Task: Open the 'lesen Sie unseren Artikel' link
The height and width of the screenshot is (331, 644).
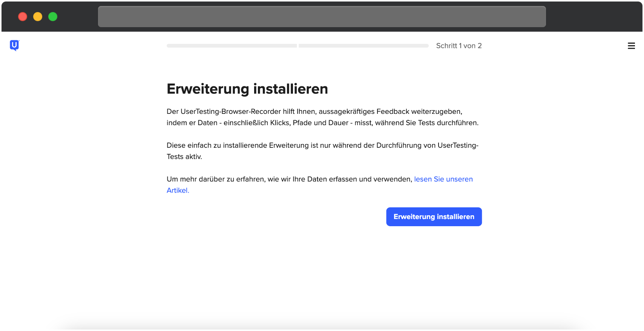Action: click(x=443, y=179)
